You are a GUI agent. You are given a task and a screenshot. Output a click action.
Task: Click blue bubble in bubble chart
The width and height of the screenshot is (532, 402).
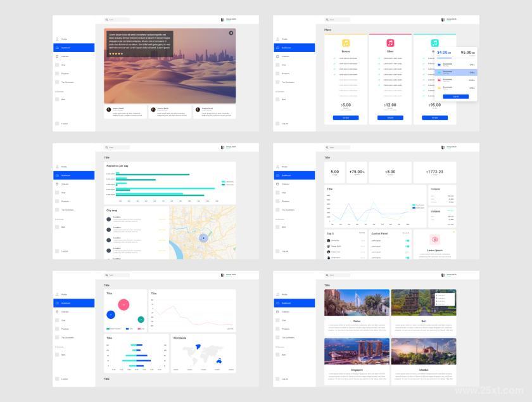111,314
